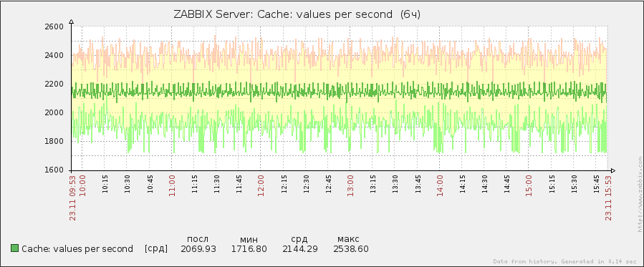644x267 pixels.
Task: Click the 13:30 time axis label
Action: [395, 184]
